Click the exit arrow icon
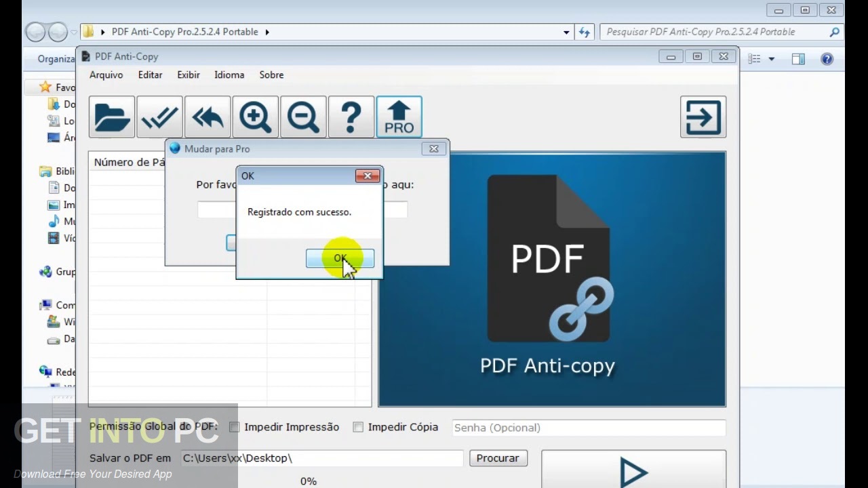 pos(703,117)
